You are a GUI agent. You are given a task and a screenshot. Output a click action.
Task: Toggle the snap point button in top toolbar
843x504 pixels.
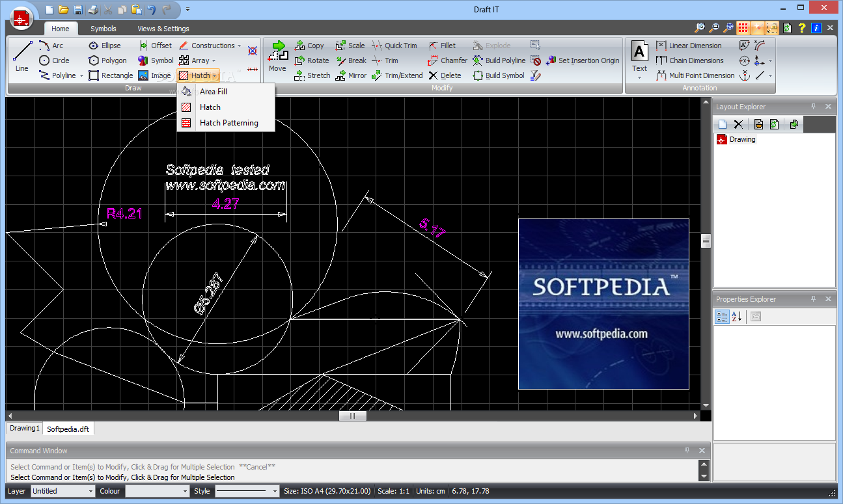(x=758, y=28)
